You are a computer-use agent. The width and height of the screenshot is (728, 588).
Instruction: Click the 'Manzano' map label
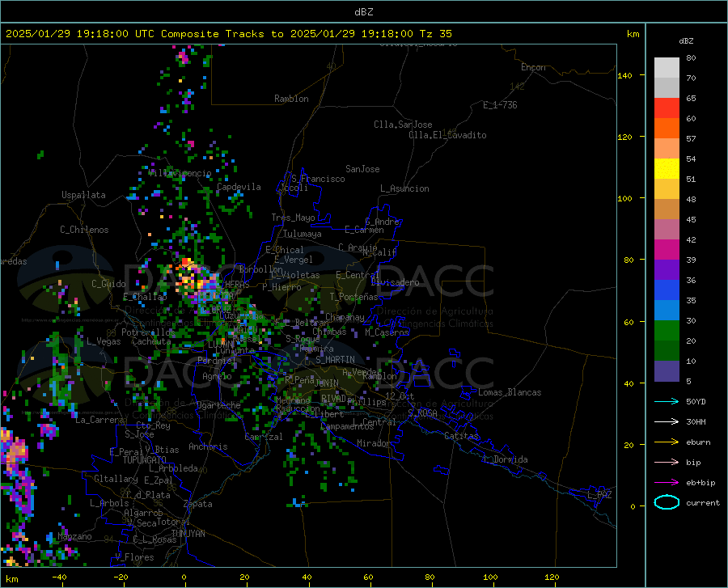(74, 536)
